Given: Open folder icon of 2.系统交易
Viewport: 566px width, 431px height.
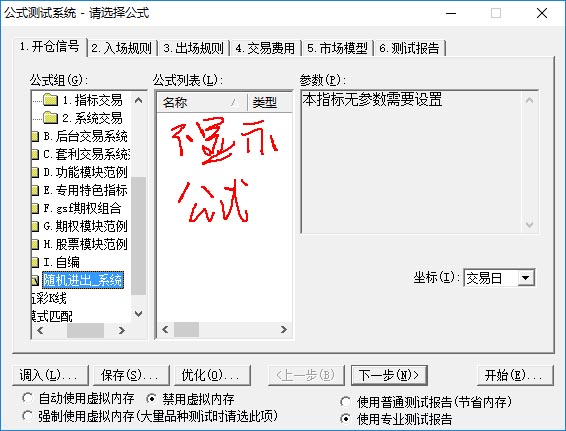Looking at the screenshot, I should click(x=50, y=118).
